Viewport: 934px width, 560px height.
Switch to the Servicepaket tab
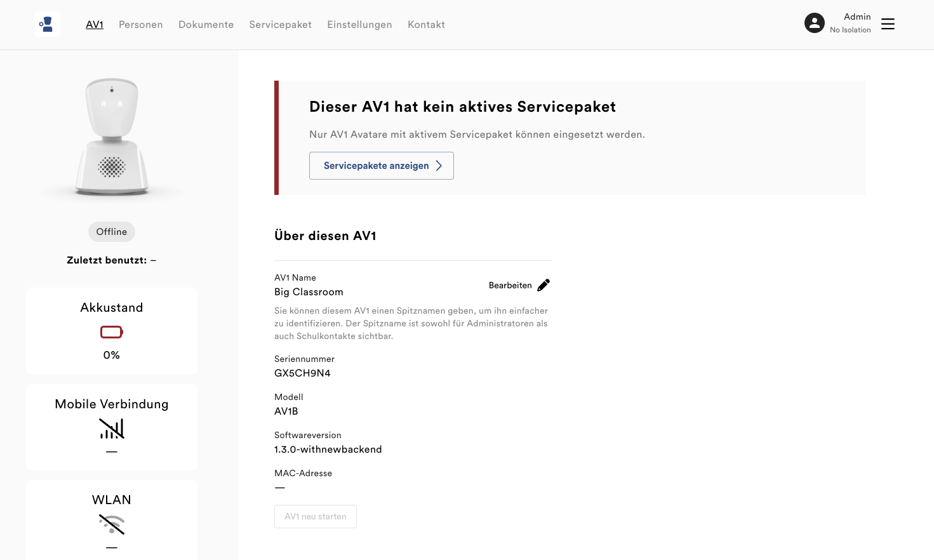(281, 25)
